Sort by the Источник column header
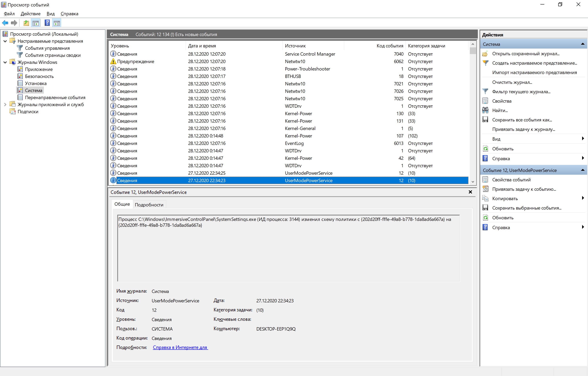This screenshot has width=588, height=376. [x=313, y=46]
